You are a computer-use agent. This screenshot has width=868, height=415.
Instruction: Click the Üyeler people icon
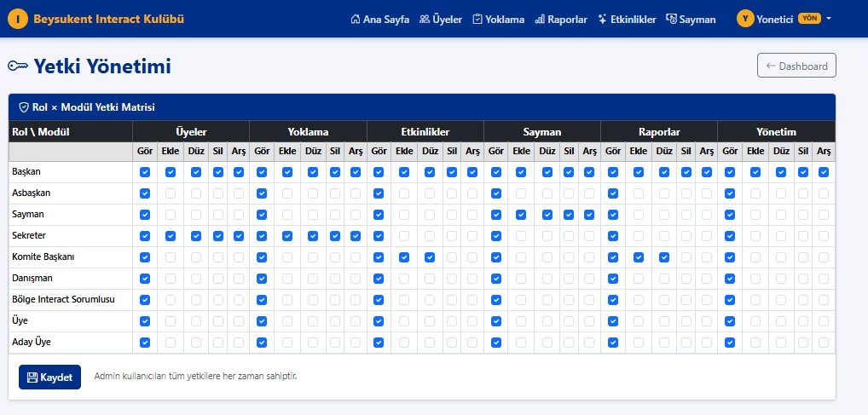coord(425,19)
